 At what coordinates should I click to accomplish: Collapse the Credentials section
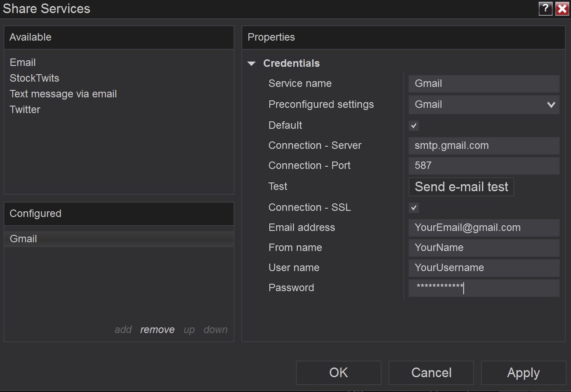[252, 63]
